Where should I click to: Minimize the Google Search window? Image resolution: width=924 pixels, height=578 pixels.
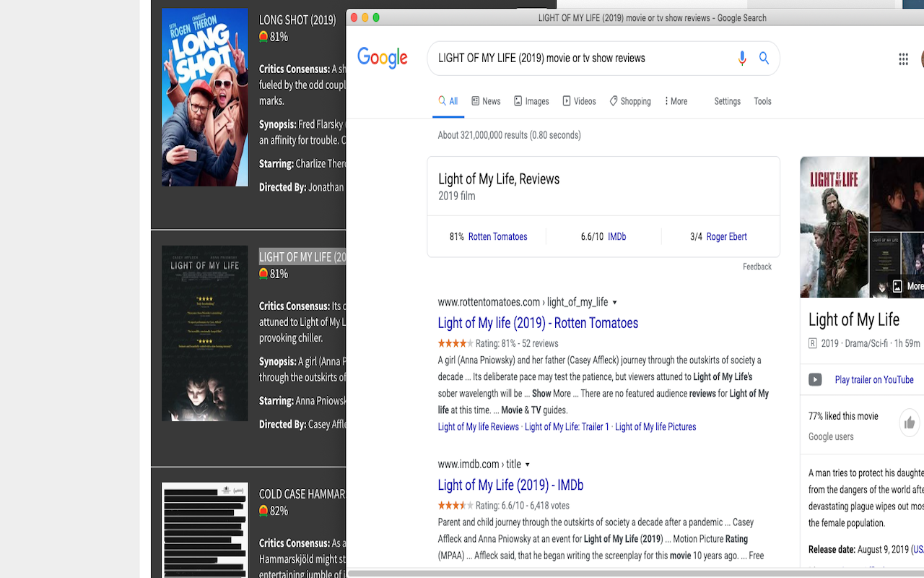(x=365, y=18)
